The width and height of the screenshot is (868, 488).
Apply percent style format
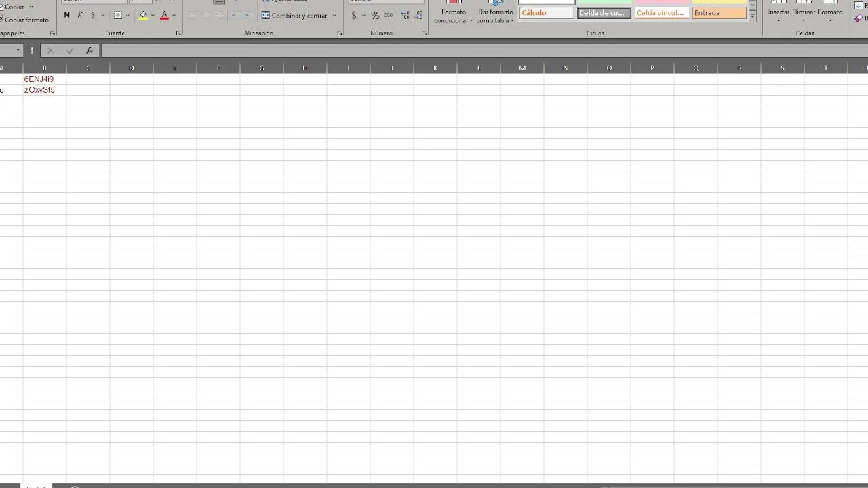click(x=375, y=15)
